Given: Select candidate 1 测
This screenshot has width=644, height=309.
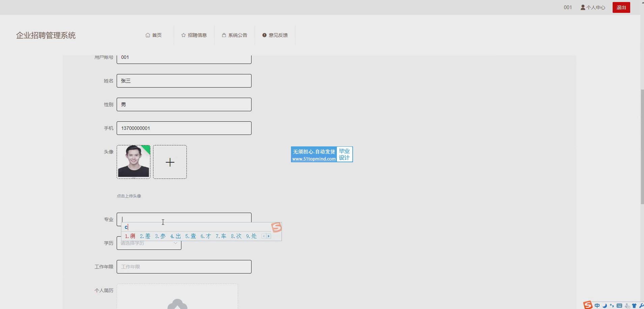Looking at the screenshot, I should (130, 236).
